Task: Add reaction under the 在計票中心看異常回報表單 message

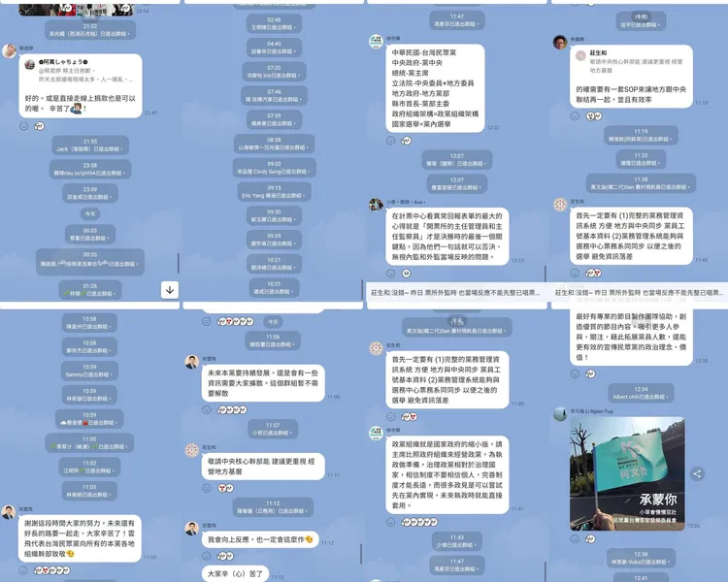Action: point(391,274)
